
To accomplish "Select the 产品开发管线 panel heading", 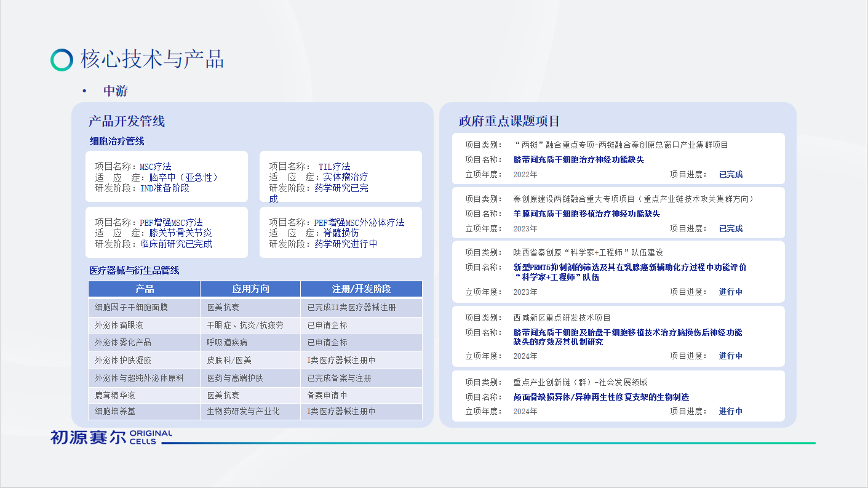I will tap(127, 121).
